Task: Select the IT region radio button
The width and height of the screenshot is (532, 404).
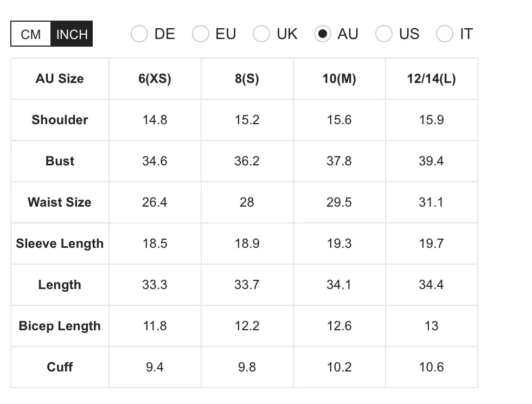Action: 445,34
